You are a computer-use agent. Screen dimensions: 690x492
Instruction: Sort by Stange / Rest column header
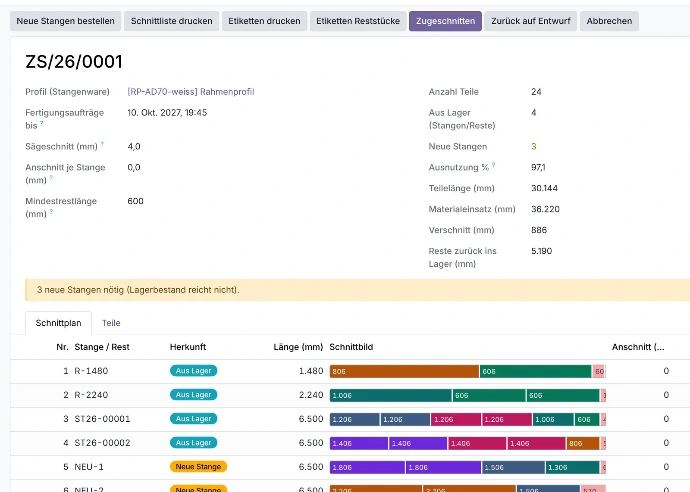[x=102, y=347]
